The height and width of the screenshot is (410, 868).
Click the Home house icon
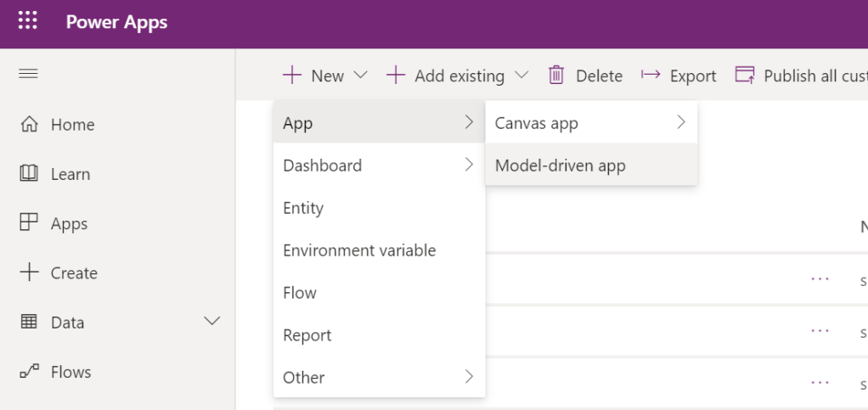(29, 125)
